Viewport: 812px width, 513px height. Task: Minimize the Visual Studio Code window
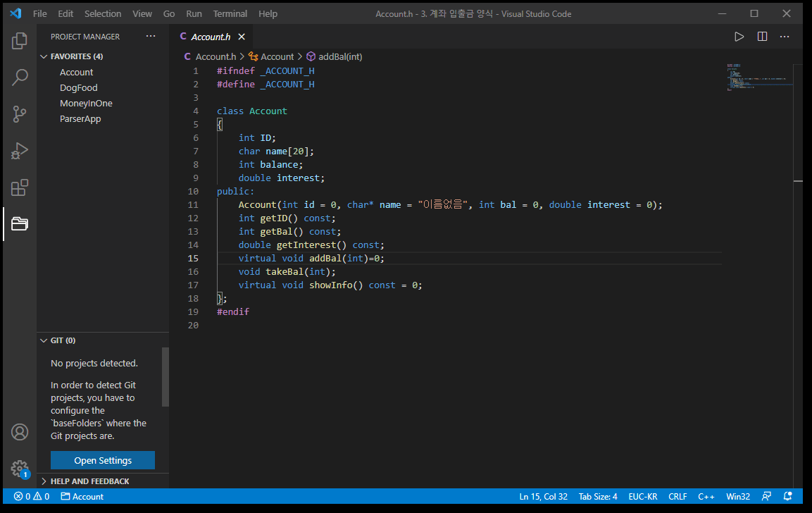click(723, 13)
